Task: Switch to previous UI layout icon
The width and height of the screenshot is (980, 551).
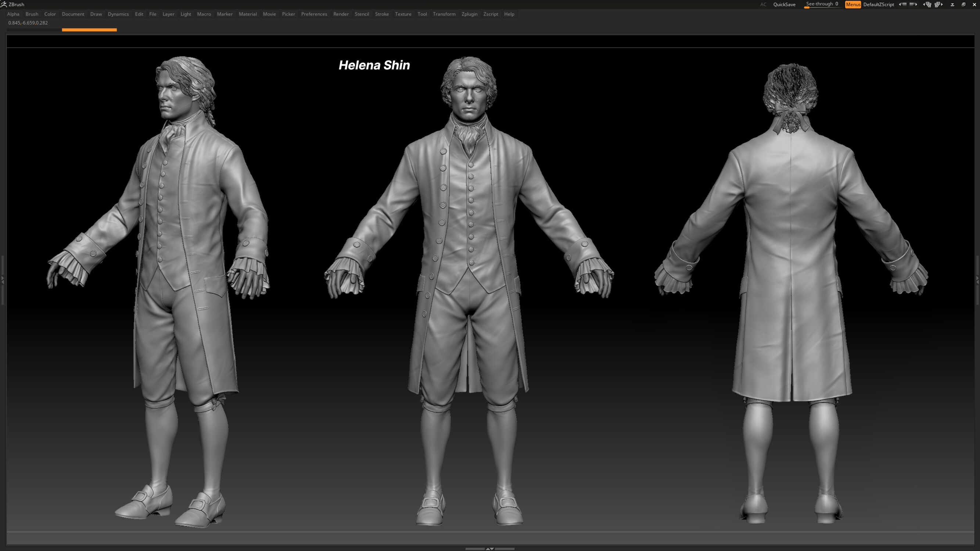Action: tap(927, 4)
